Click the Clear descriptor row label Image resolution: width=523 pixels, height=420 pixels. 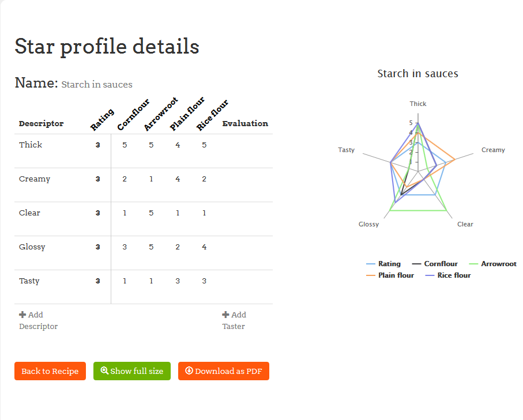(x=29, y=213)
